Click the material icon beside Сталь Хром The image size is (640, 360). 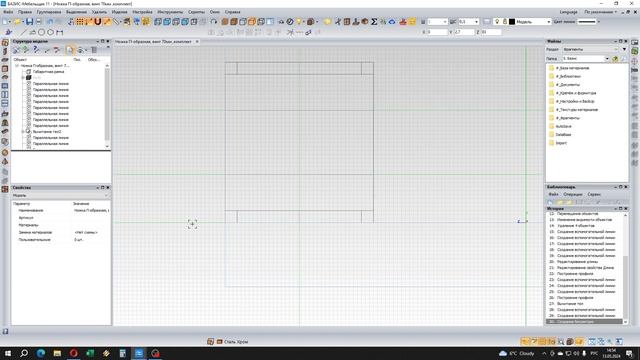219,342
